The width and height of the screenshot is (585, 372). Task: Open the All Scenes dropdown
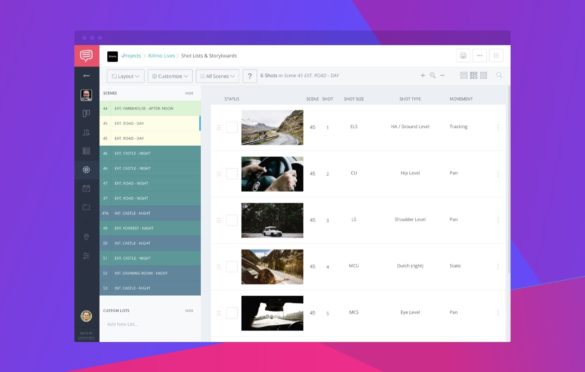[218, 76]
